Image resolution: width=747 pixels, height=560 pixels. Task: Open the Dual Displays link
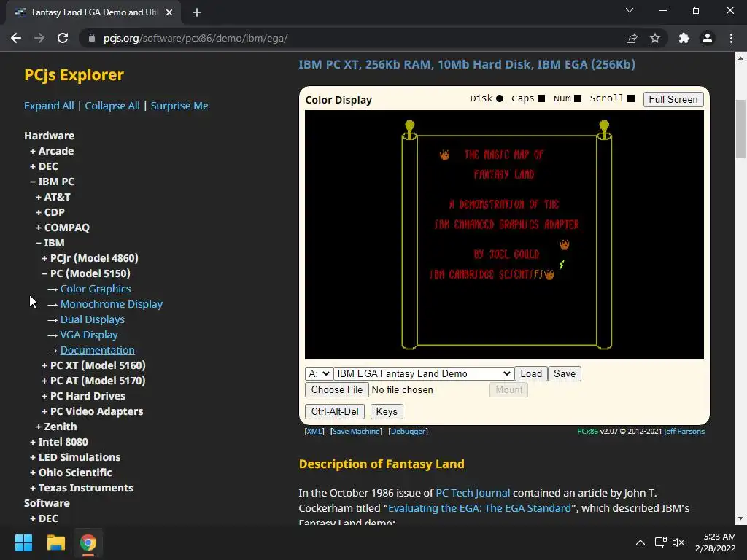pyautogui.click(x=93, y=319)
